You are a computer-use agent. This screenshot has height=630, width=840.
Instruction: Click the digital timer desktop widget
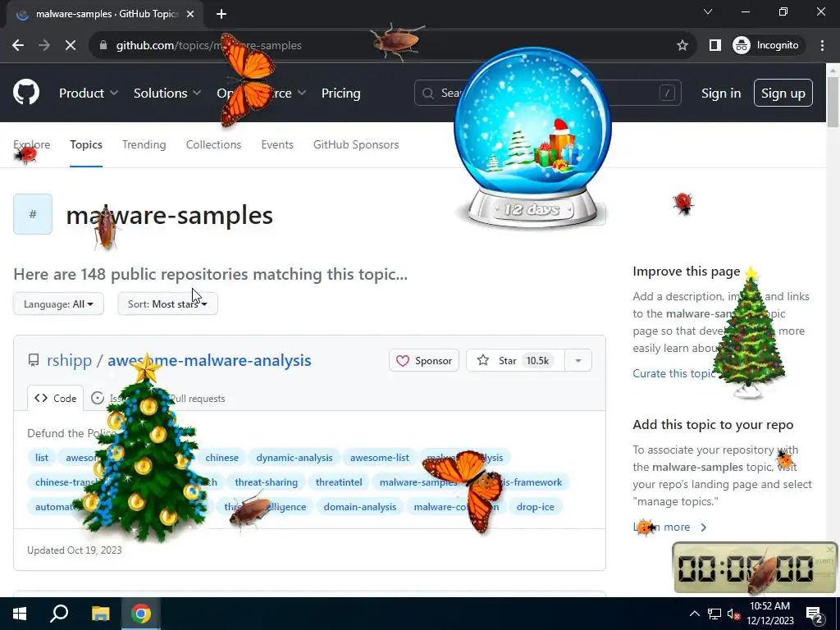[x=754, y=568]
